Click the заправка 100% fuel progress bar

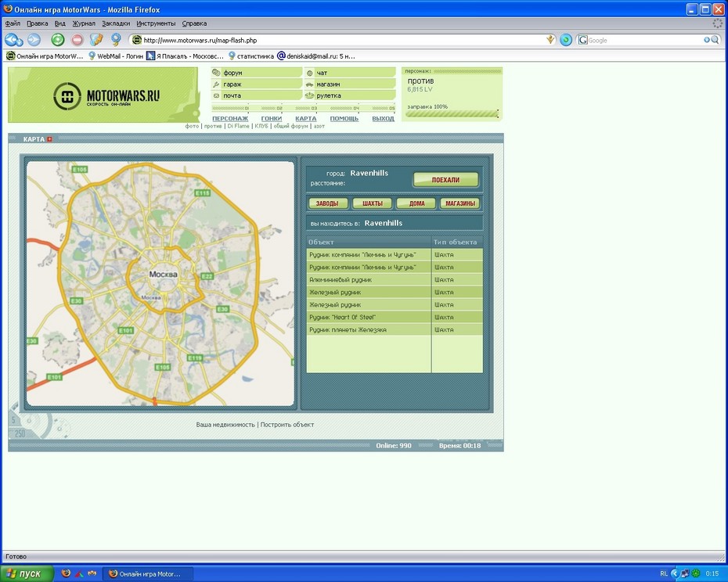tap(451, 114)
